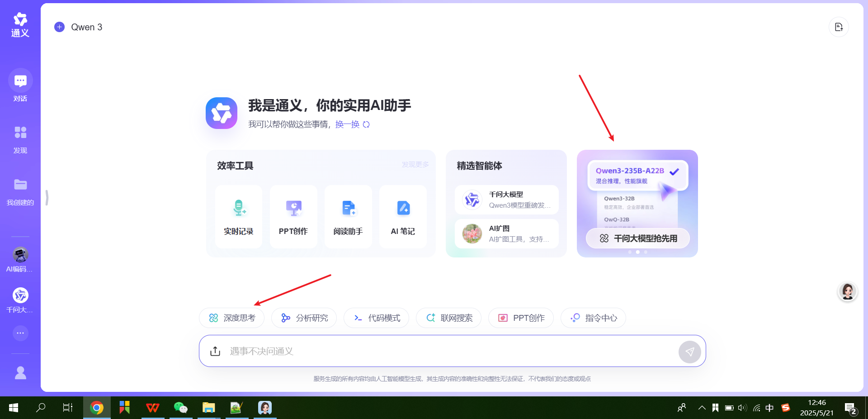Open the Windows Start menu

14,408
